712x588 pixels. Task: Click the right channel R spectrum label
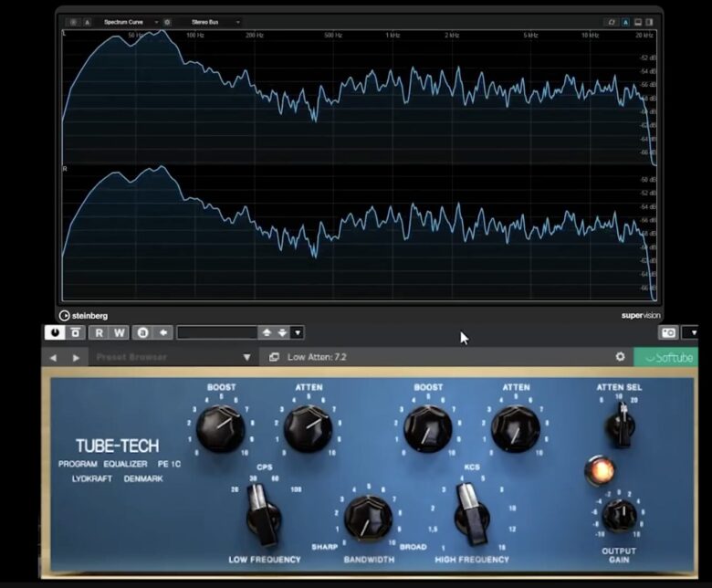[65, 169]
